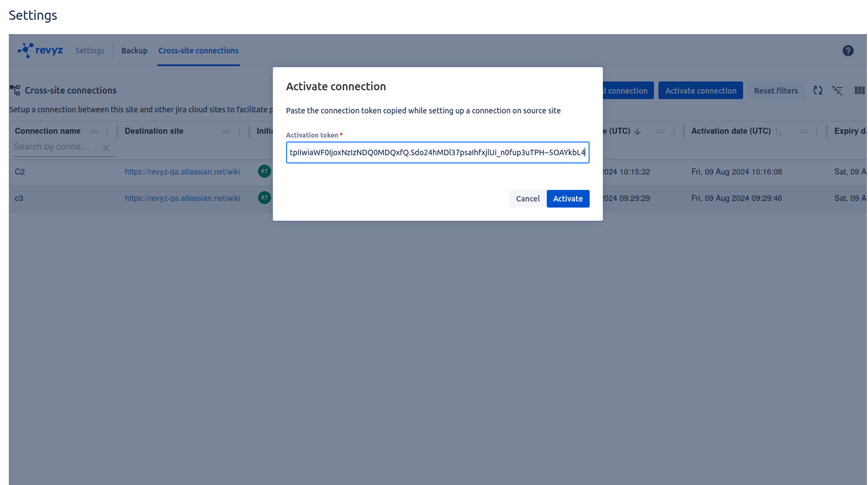868x485 pixels.
Task: Open the column chooser icon
Action: (x=859, y=90)
